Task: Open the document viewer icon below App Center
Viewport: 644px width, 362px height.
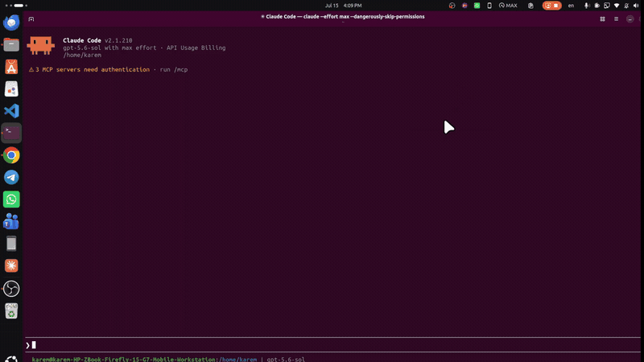Action: (x=11, y=88)
